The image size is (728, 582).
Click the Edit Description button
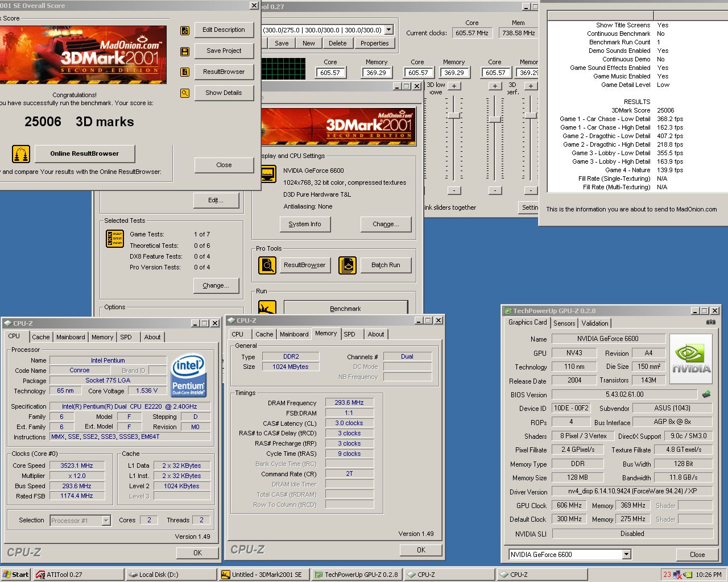tap(224, 30)
